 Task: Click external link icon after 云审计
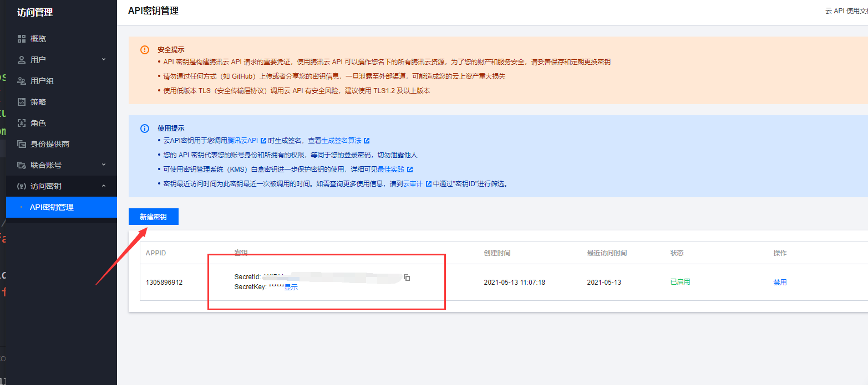point(428,184)
